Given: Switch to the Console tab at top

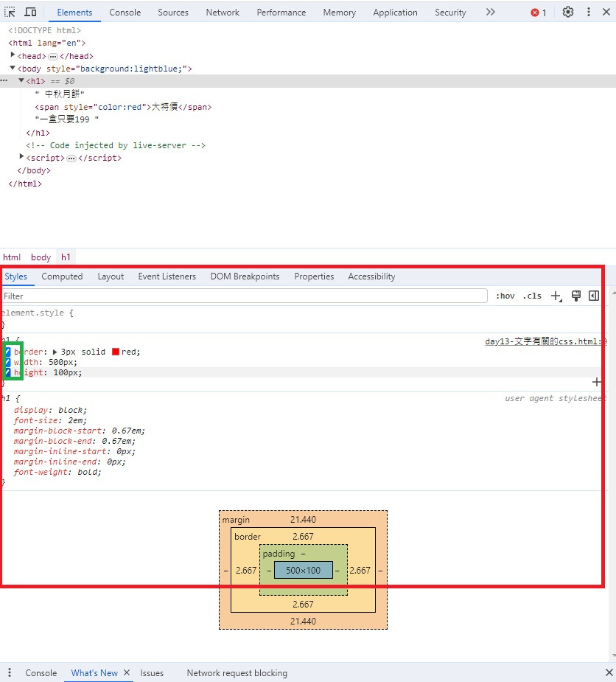Looking at the screenshot, I should (125, 13).
